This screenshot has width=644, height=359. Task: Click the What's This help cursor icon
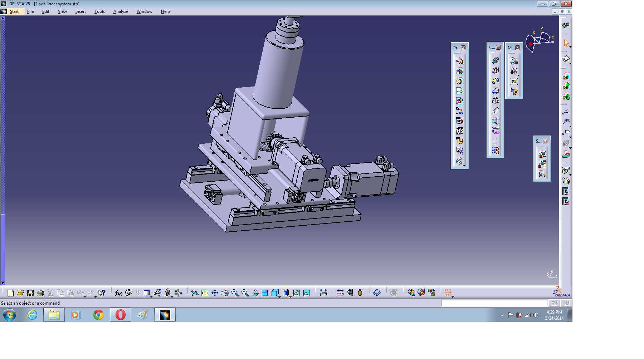[102, 293]
